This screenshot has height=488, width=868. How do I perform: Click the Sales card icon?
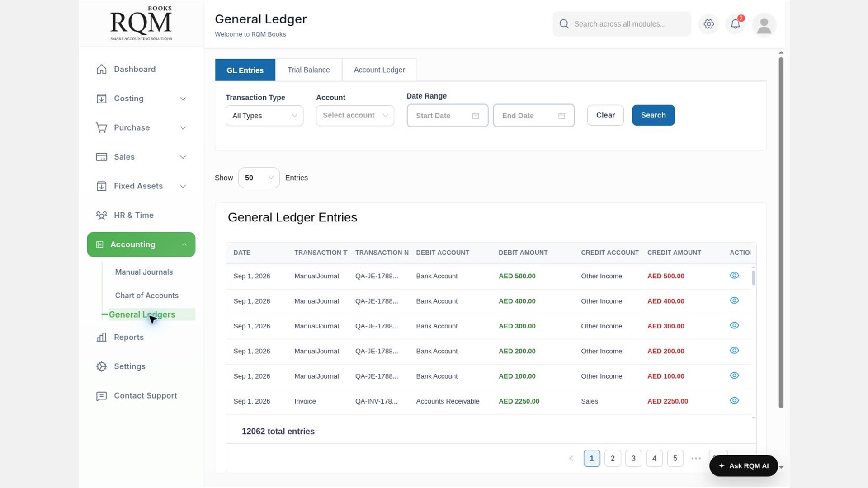[101, 157]
